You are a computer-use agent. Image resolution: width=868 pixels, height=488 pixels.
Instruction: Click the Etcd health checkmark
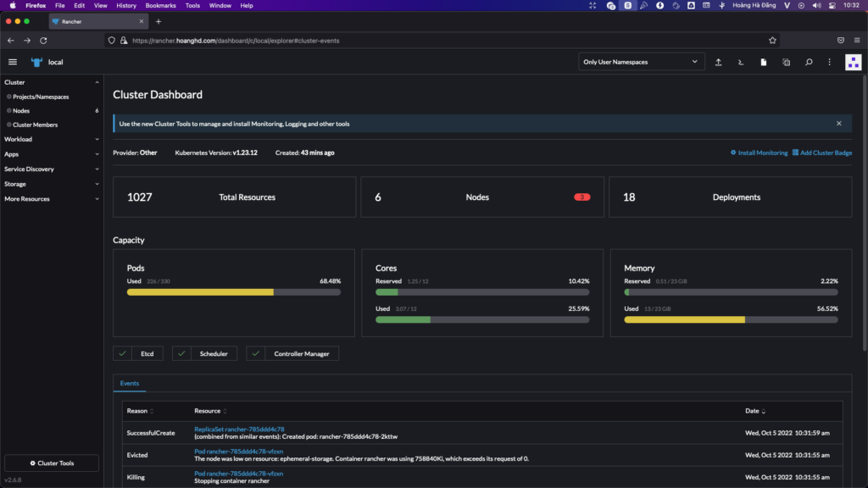point(122,353)
